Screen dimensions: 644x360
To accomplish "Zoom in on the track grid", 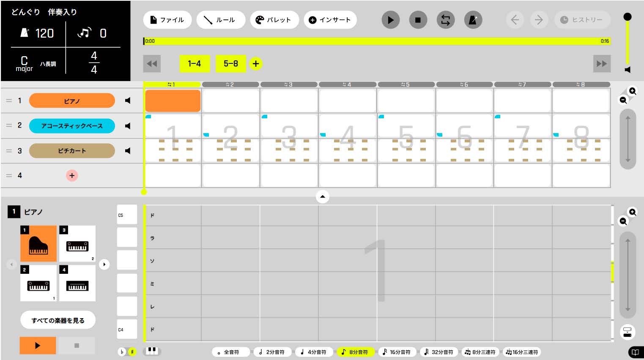I will click(x=632, y=91).
